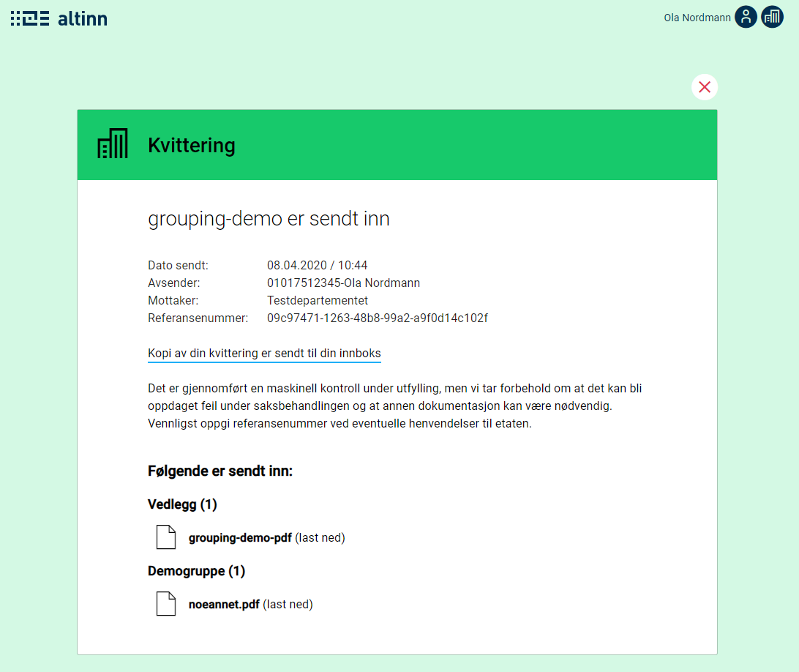Click the altinn wordmark text
Image resolution: width=799 pixels, height=672 pixels.
tap(83, 18)
